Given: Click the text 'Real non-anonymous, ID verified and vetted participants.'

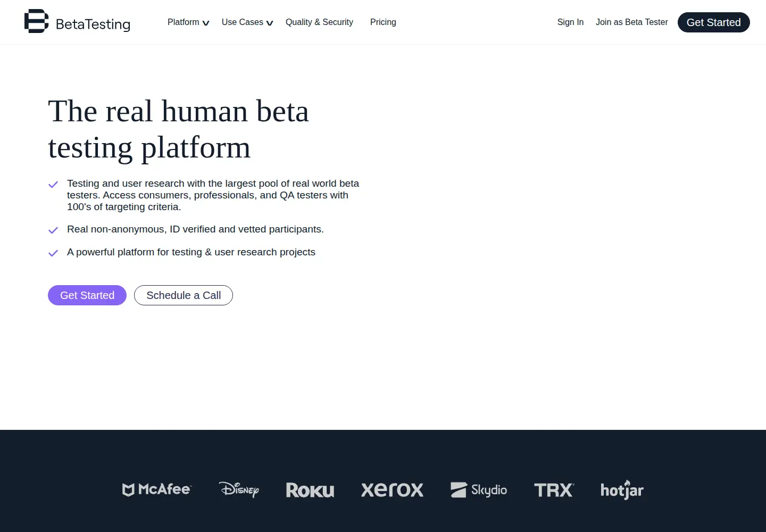Looking at the screenshot, I should (195, 229).
